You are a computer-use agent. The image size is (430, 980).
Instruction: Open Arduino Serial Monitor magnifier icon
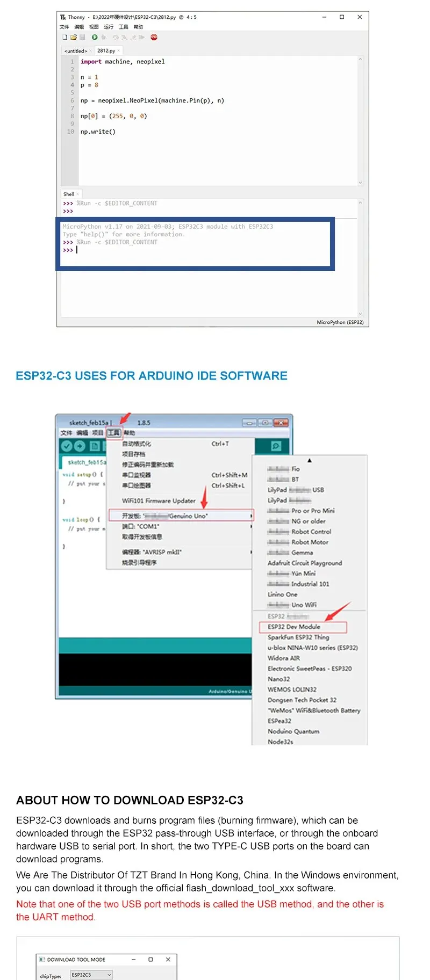point(276,446)
